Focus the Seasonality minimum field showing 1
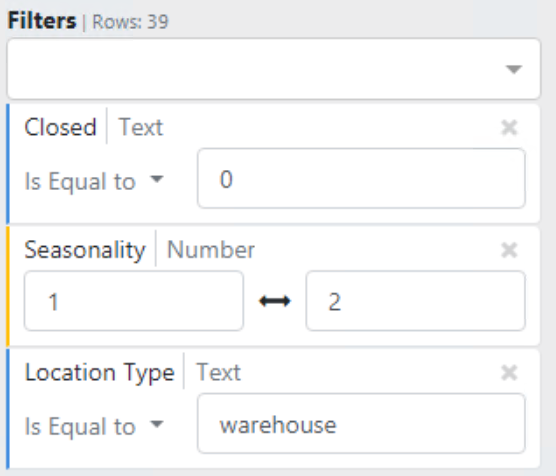This screenshot has width=556, height=476. click(134, 301)
